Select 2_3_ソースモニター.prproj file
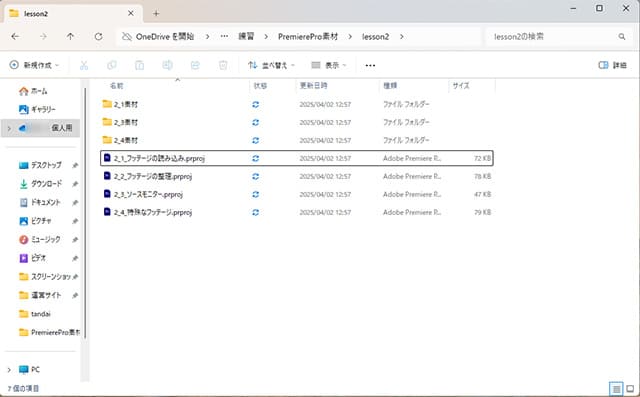Viewport: 640px width, 397px height. (297, 194)
